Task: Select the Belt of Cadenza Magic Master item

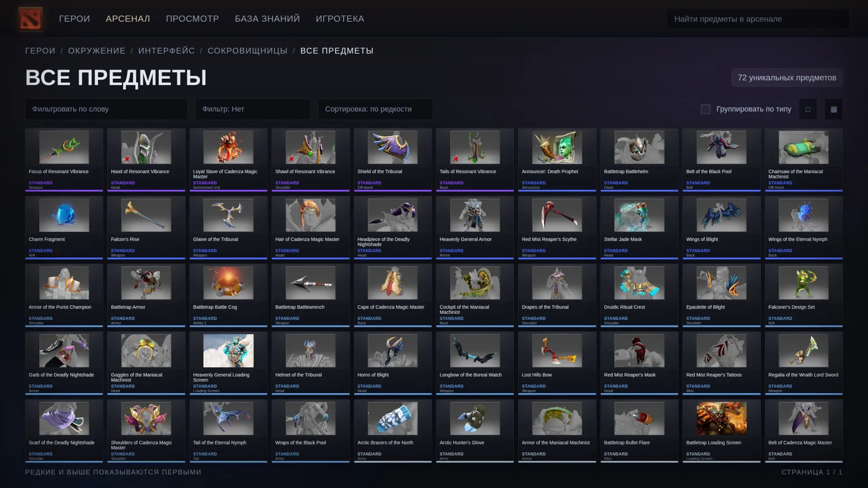Action: point(804,431)
